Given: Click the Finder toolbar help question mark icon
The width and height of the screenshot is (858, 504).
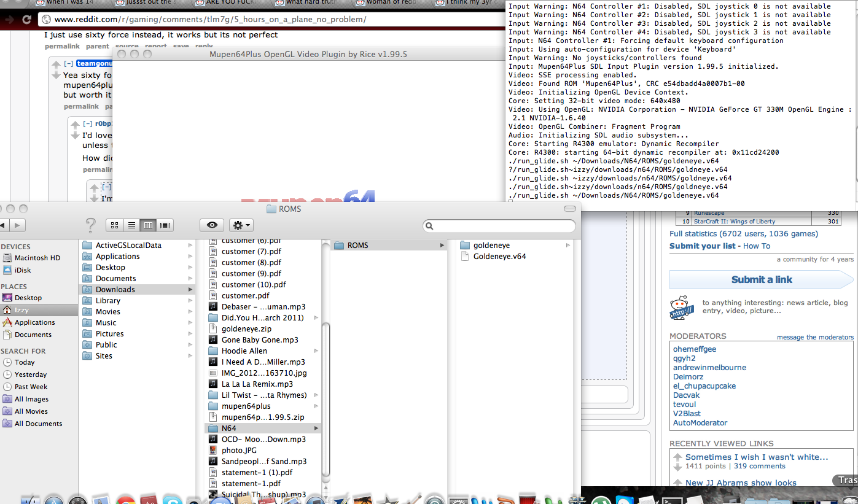Looking at the screenshot, I should (x=90, y=225).
